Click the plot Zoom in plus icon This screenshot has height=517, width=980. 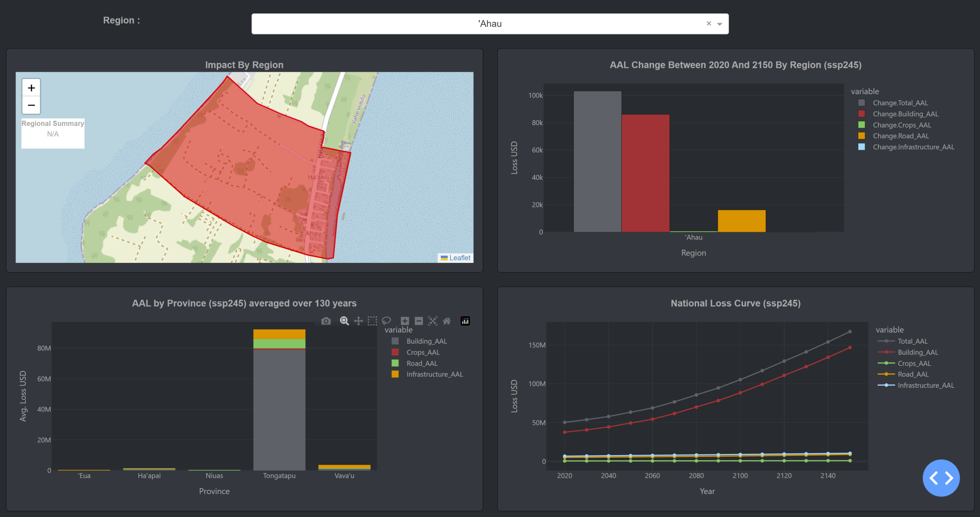coord(405,321)
